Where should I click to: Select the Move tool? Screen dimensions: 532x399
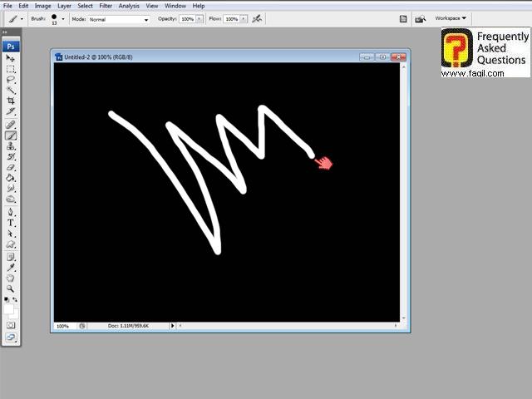click(x=12, y=59)
